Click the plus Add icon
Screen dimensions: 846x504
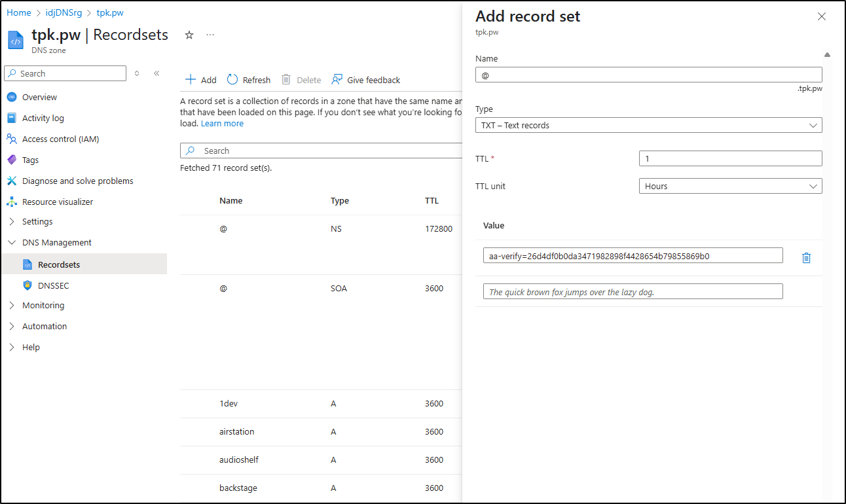coord(191,80)
